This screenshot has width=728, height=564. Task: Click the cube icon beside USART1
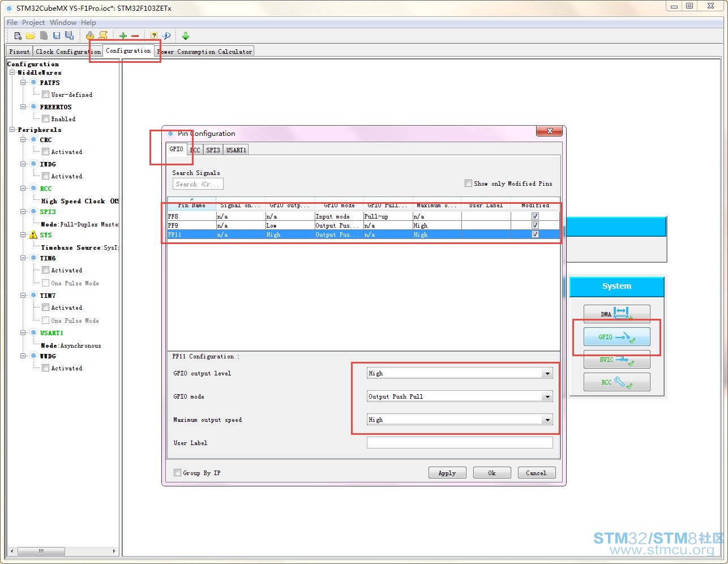[33, 332]
